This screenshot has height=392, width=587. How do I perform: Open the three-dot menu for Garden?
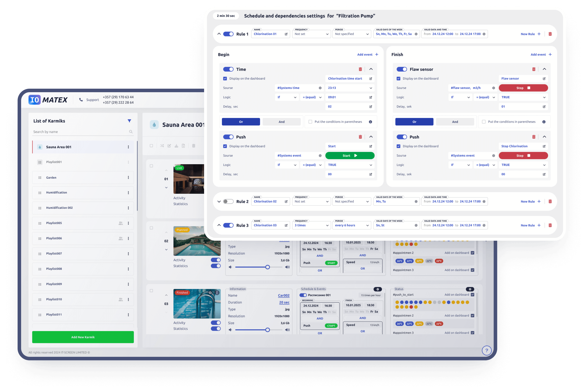[128, 178]
